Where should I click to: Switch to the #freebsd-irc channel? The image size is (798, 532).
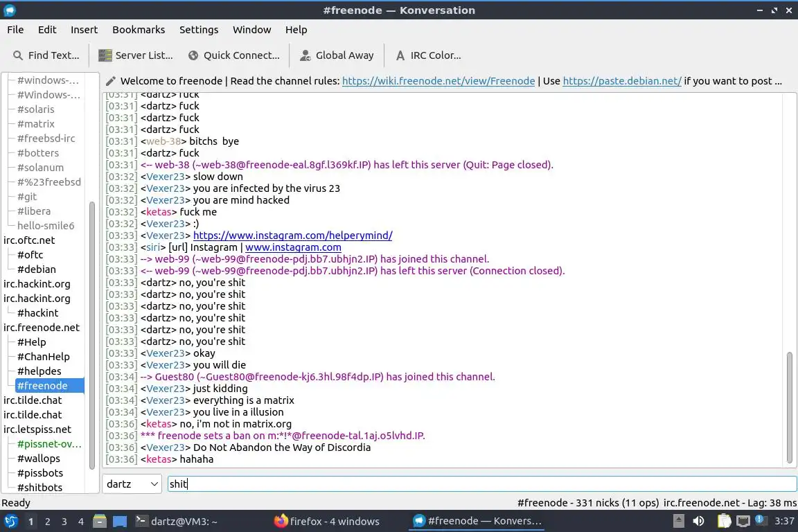(46, 139)
